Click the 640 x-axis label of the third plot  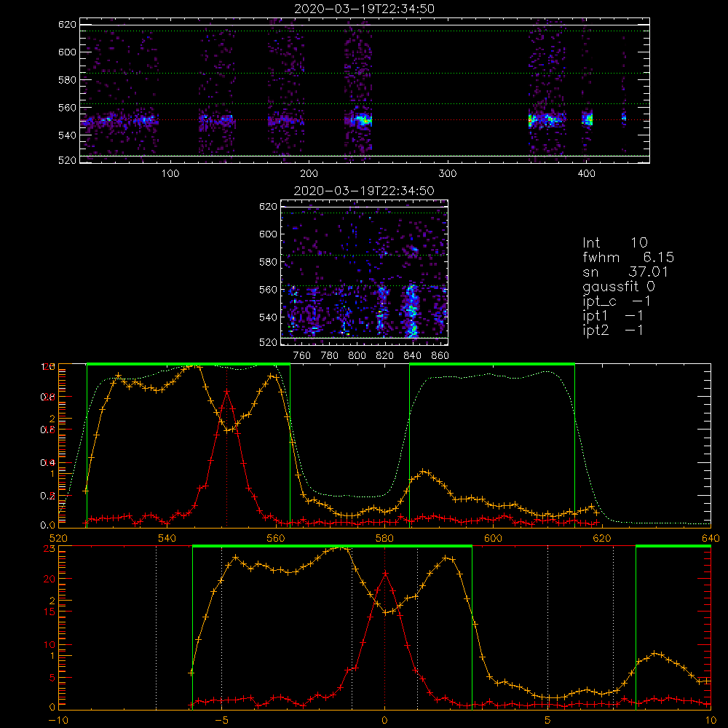click(x=711, y=539)
